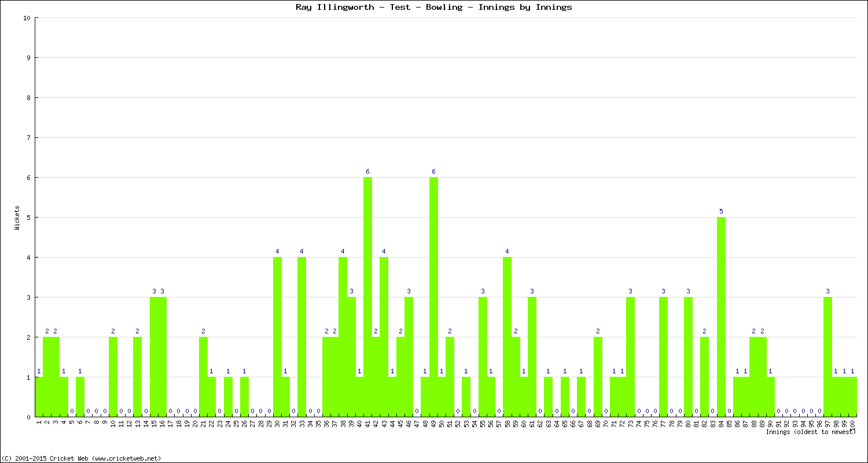Click the value label "2" above innings 69
The width and height of the screenshot is (868, 463).
(598, 331)
